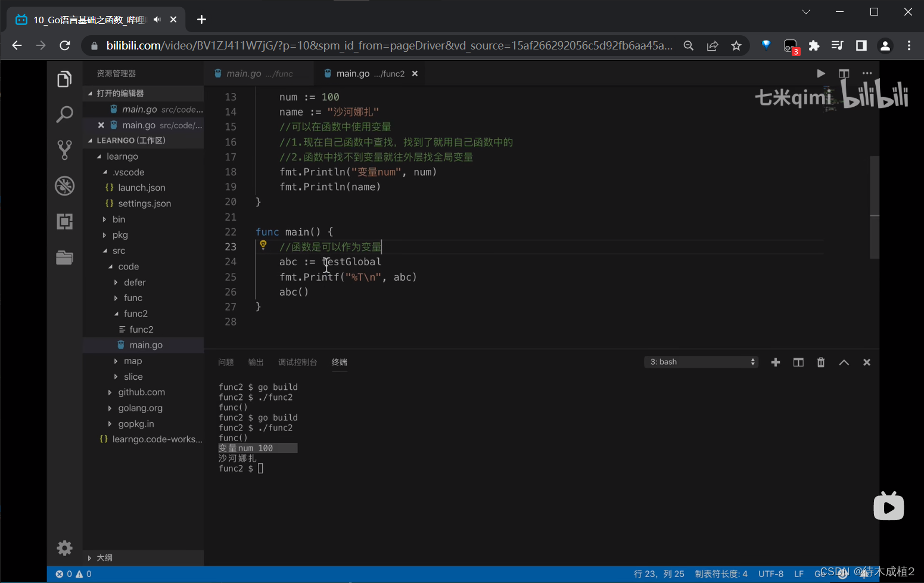
Task: Toggle the browser side panel
Action: 861,45
